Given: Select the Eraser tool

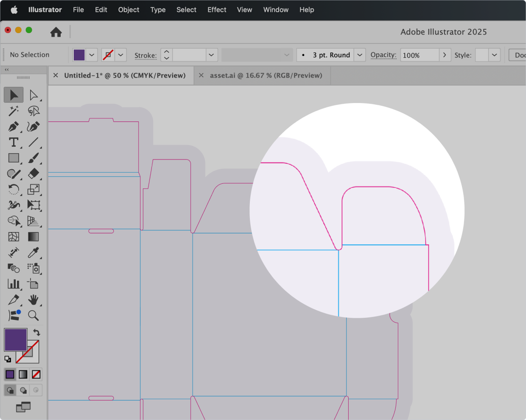Looking at the screenshot, I should pyautogui.click(x=33, y=174).
